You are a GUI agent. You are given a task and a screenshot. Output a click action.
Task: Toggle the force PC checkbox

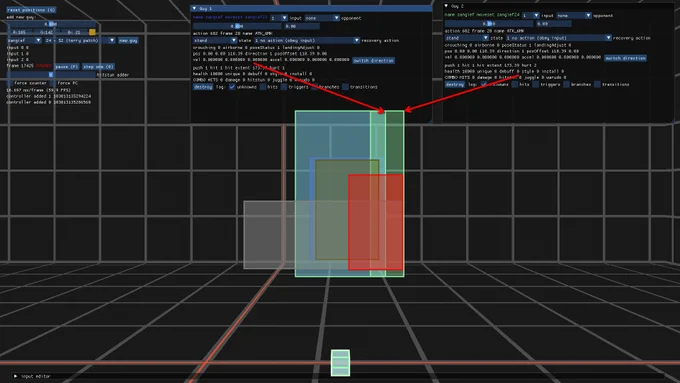(53, 83)
